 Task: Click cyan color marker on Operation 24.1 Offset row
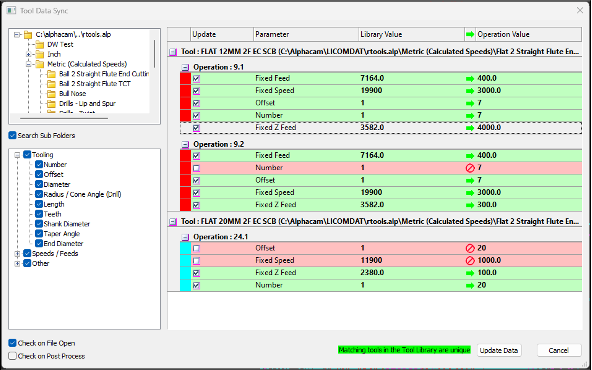pyautogui.click(x=185, y=248)
